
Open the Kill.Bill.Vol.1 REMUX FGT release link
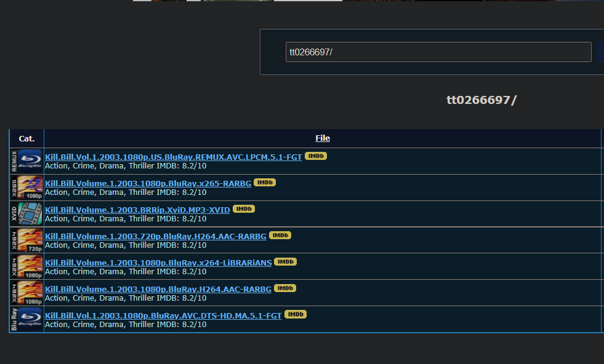coord(173,157)
